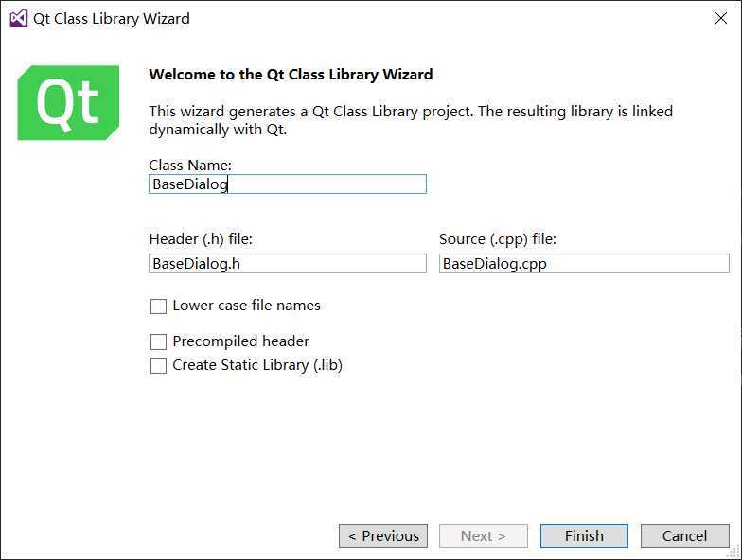This screenshot has height=560, width=742.
Task: Click the wizard description paragraph
Action: 411,120
